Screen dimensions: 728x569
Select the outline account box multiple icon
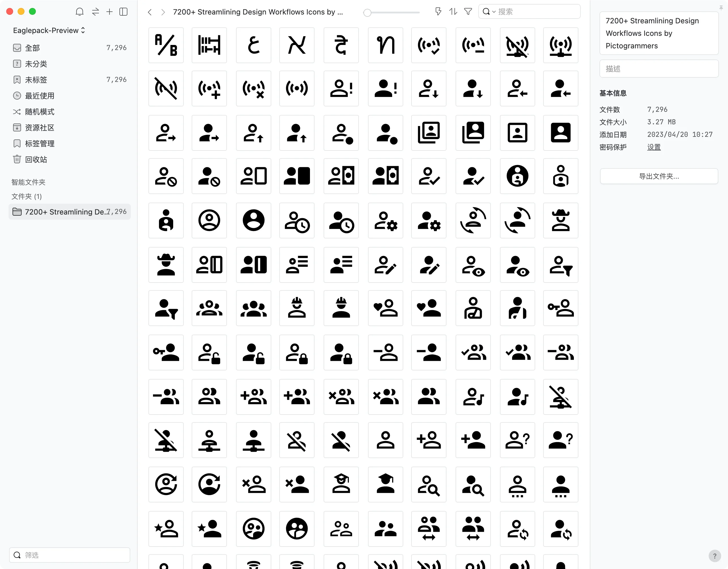pos(429,133)
